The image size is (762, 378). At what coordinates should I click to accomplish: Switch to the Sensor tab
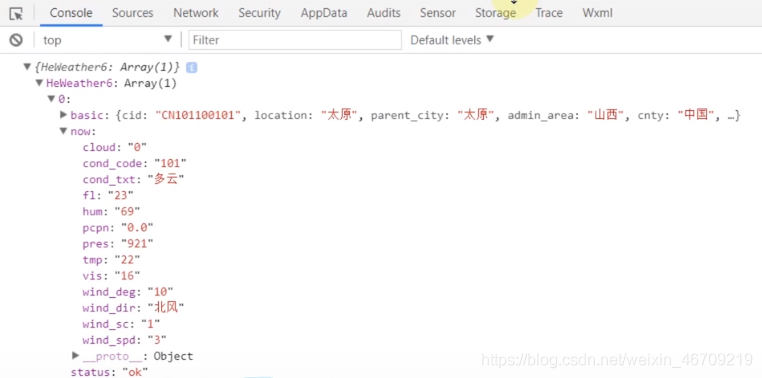pos(438,13)
